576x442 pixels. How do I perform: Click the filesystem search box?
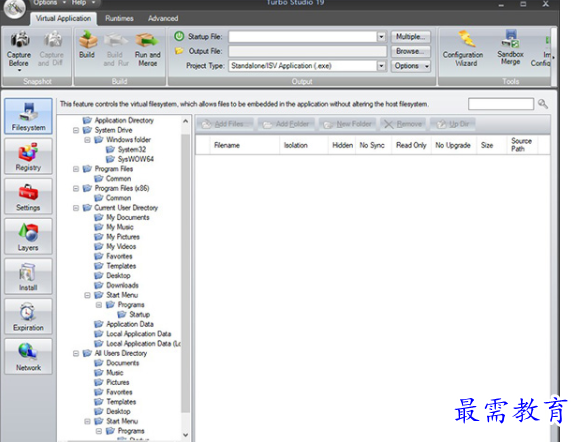click(501, 104)
